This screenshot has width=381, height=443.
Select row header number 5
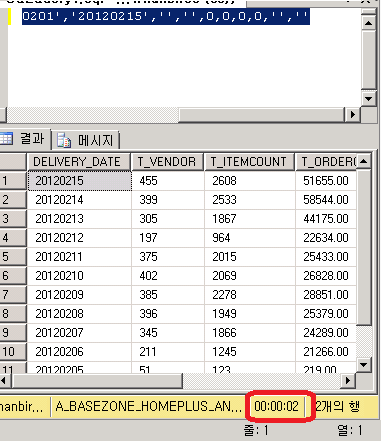click(13, 257)
